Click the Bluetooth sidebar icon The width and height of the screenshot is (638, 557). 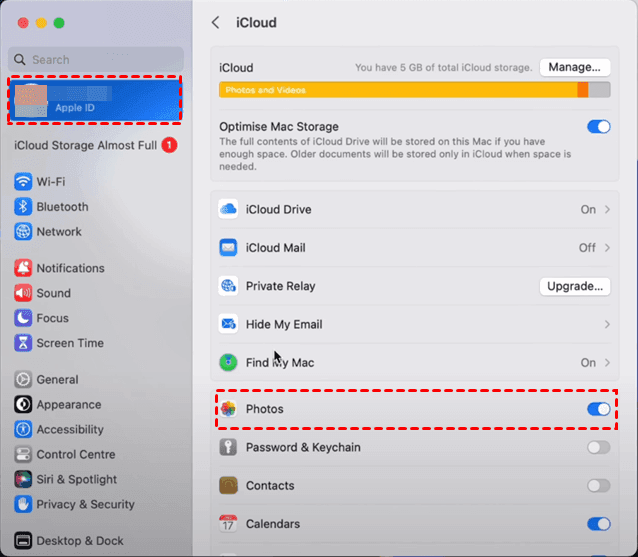pos(23,207)
